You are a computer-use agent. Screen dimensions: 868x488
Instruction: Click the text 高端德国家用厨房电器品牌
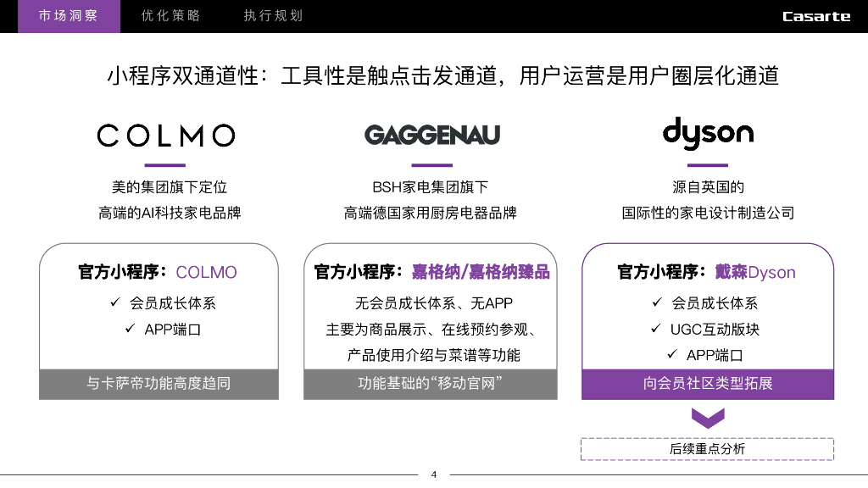(430, 213)
